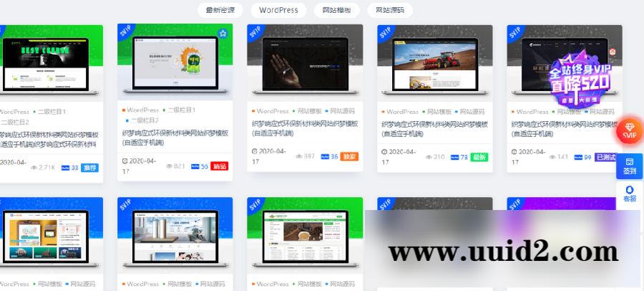
Task: Click the orange 独家 tag badge
Action: 348,156
